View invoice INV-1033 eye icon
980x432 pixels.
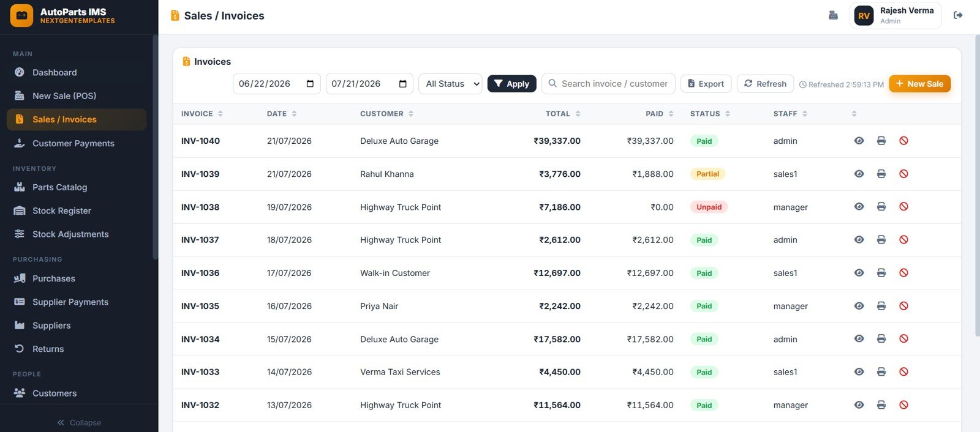point(859,372)
